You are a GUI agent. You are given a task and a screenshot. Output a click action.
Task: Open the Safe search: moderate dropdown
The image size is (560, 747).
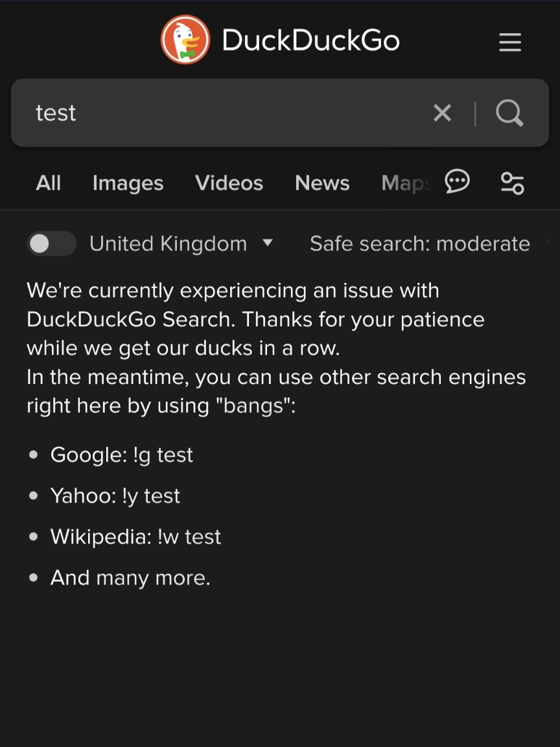[420, 244]
